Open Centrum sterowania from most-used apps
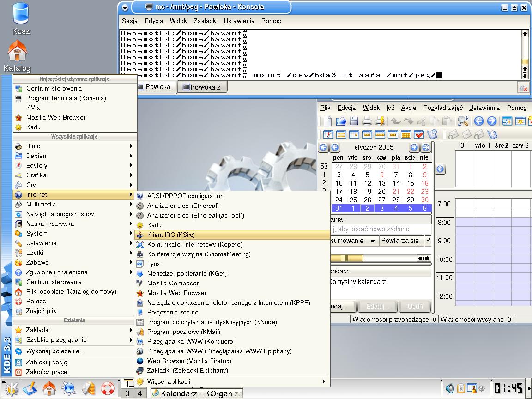 [75, 89]
